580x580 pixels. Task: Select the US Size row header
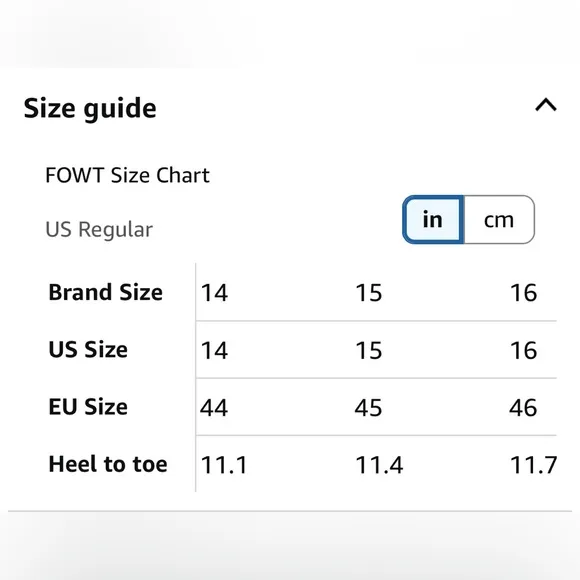(x=88, y=350)
